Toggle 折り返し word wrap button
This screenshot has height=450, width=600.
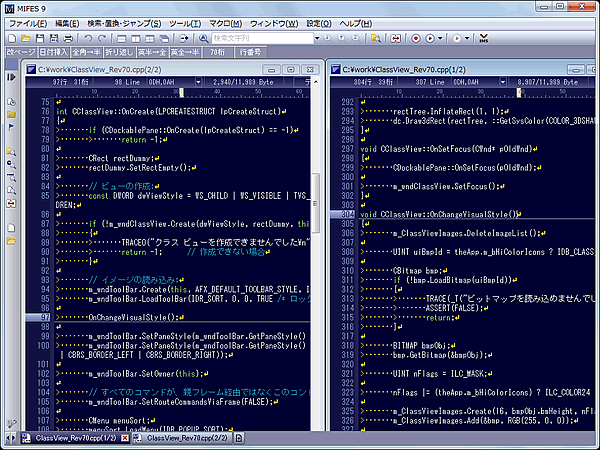(x=120, y=51)
